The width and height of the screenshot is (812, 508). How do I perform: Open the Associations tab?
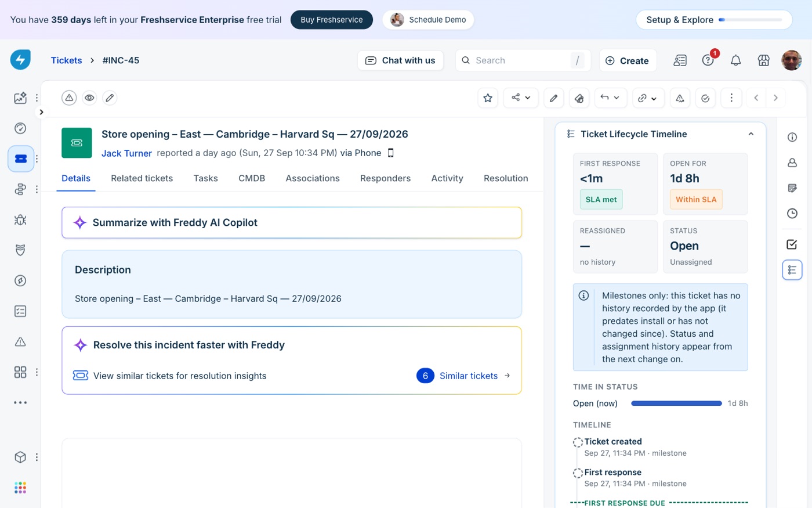(x=313, y=178)
